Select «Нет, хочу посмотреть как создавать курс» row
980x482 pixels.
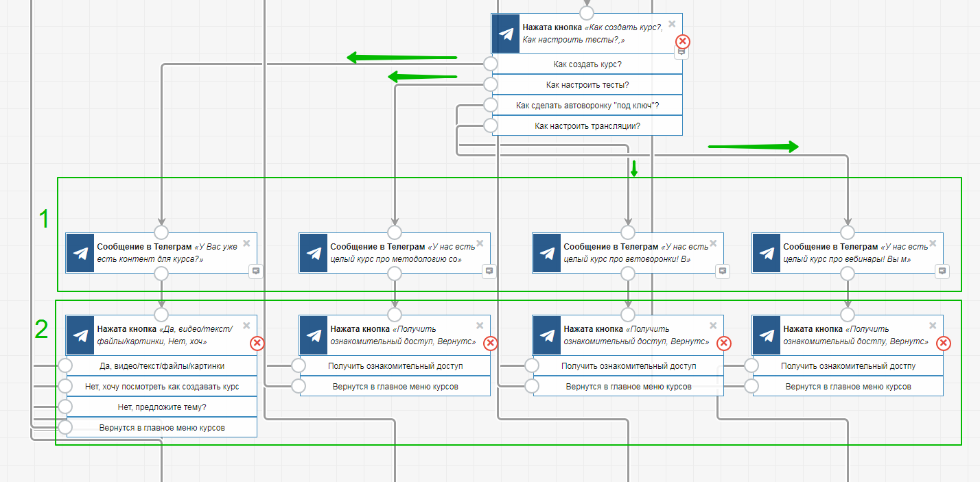click(162, 387)
